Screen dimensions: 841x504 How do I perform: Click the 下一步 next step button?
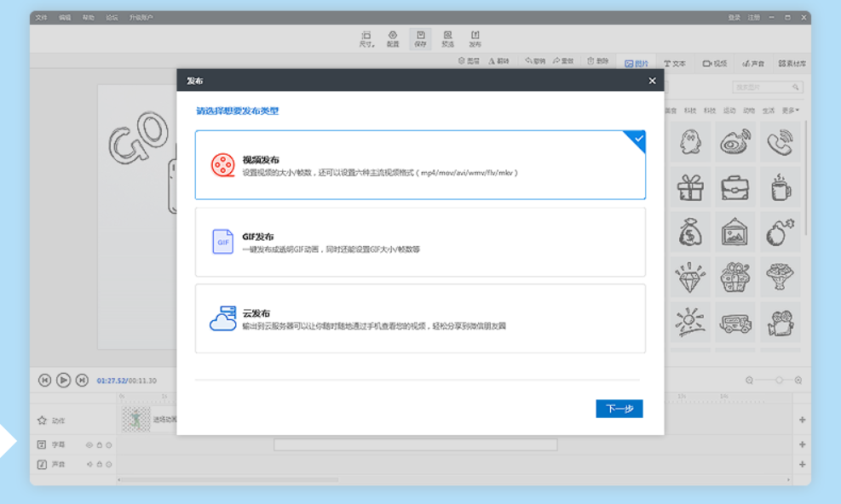(x=619, y=409)
